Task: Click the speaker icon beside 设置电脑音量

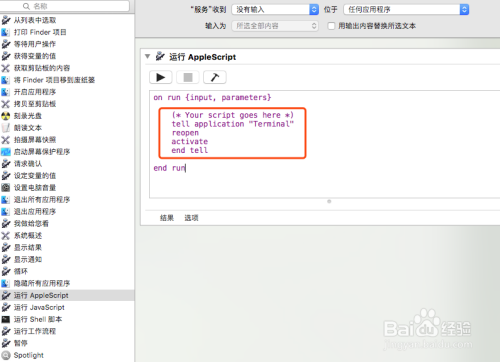Action: click(x=6, y=188)
